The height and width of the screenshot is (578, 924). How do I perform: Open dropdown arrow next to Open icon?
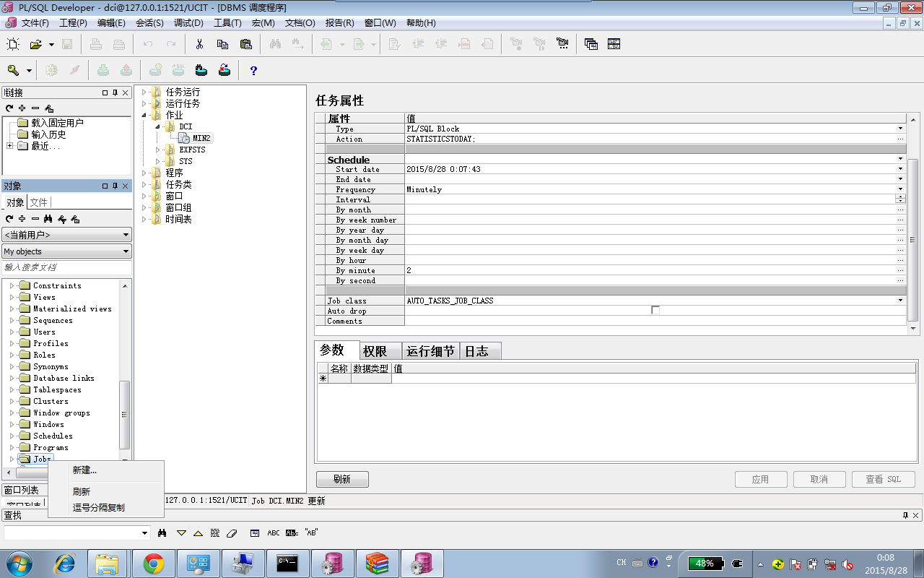[51, 45]
